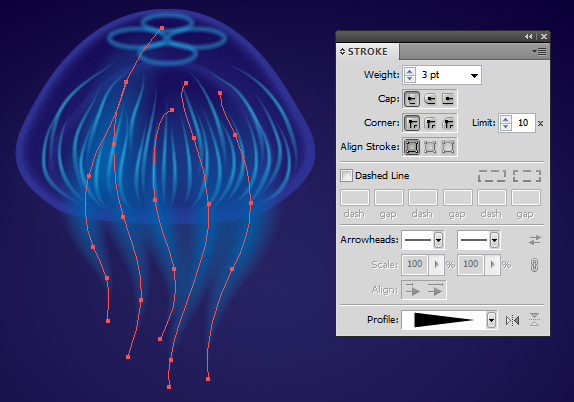Enable the Dashed Line checkbox
574x402 pixels.
pos(346,176)
